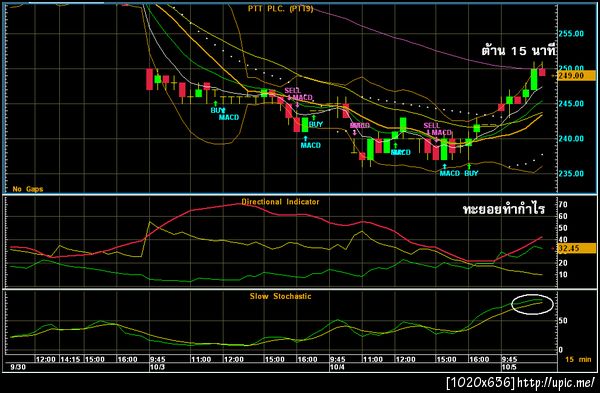Viewport: 600px width, 393px height.
Task: Select the 10/4 date label
Action: point(337,367)
